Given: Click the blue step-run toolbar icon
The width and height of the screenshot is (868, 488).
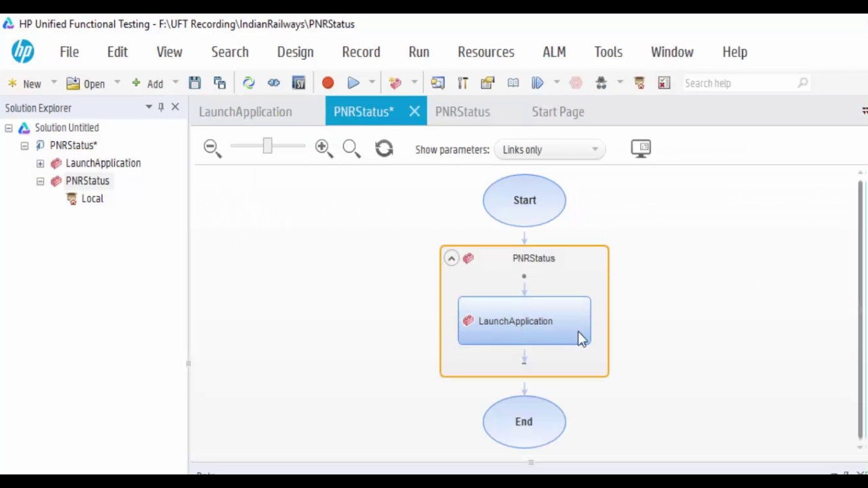Looking at the screenshot, I should pyautogui.click(x=538, y=83).
